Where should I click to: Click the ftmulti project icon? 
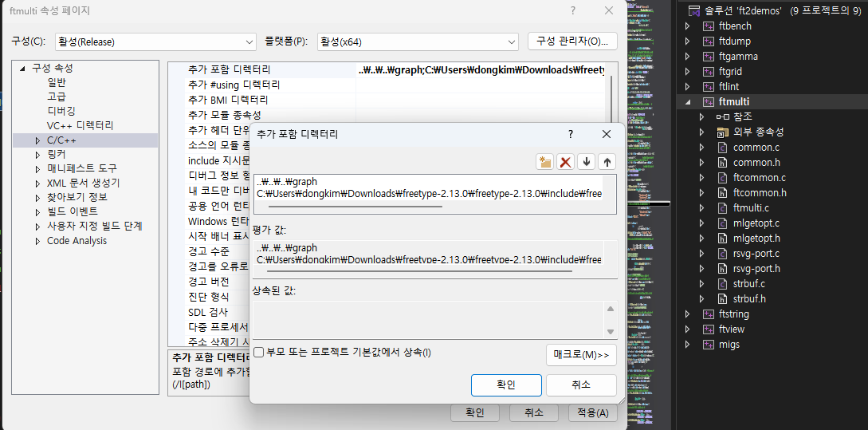709,102
